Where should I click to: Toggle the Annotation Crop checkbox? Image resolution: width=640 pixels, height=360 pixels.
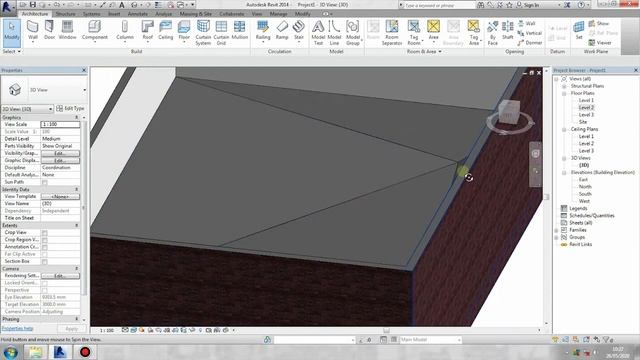click(44, 247)
